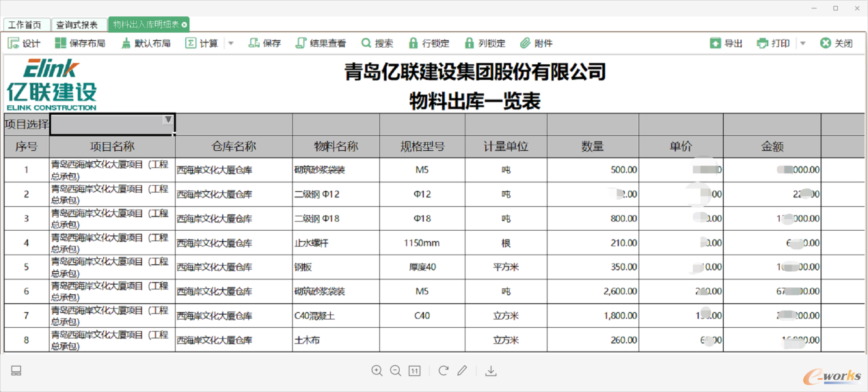Click the 序号 column header
This screenshot has height=392, width=868.
27,147
